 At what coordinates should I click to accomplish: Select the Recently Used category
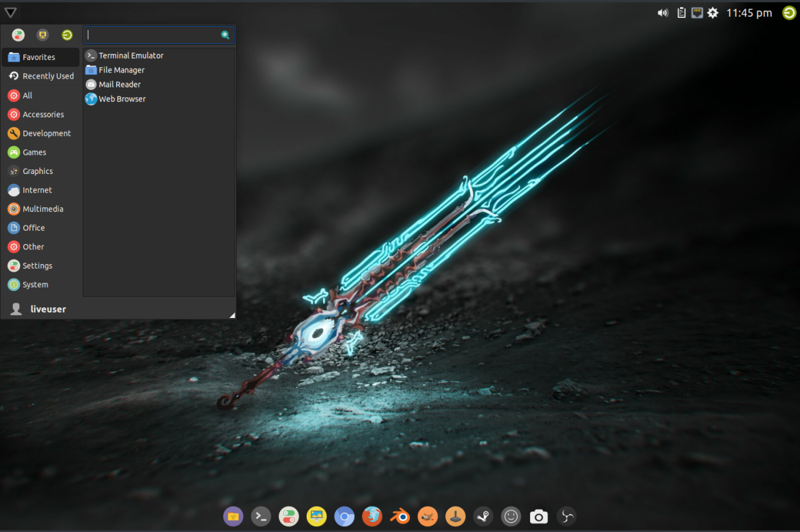click(41, 76)
